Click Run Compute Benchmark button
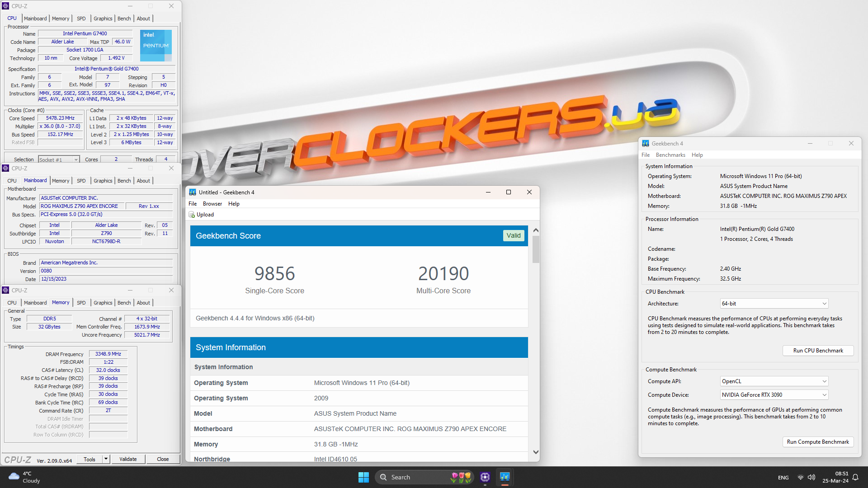 (x=818, y=442)
